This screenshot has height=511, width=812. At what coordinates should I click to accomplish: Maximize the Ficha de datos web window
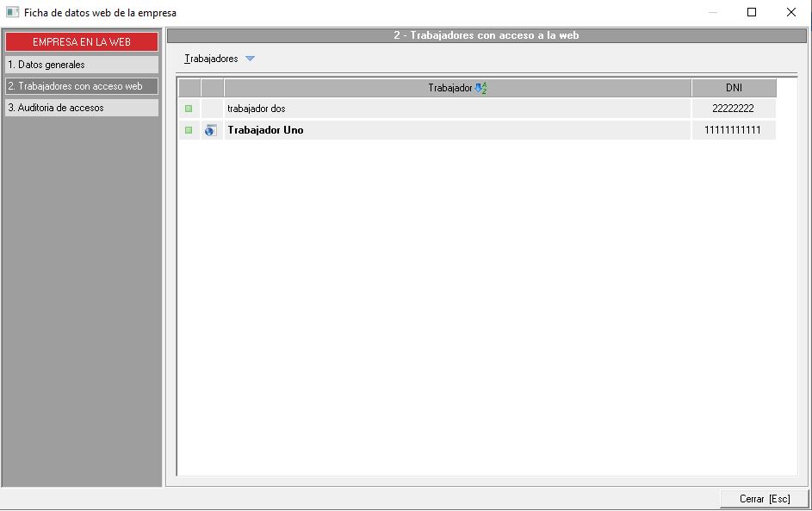point(752,12)
